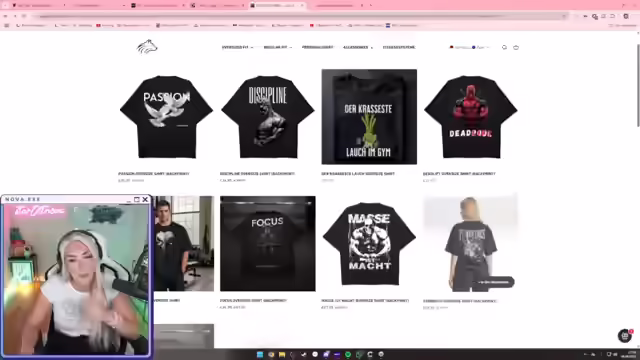Expand the Regular Fit menu
The height and width of the screenshot is (360, 640).
click(x=278, y=47)
